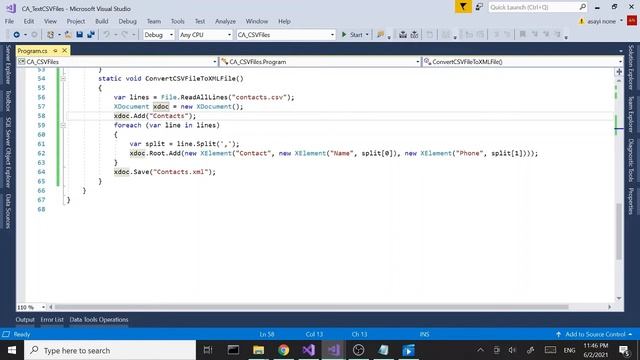The height and width of the screenshot is (360, 640).
Task: Open the ConvertCSVFileToXMLFile member dropdown
Action: coord(523,62)
